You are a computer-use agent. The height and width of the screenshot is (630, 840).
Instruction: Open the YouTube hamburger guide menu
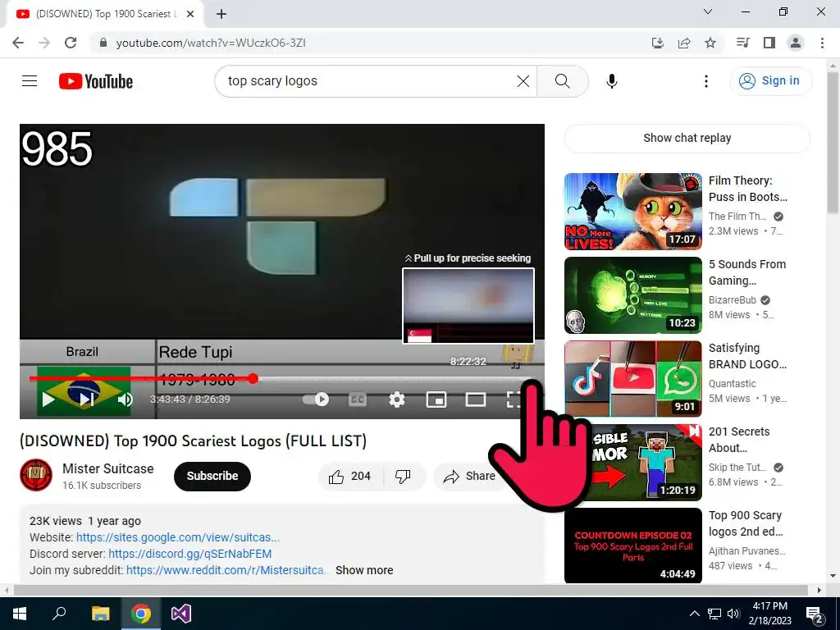[30, 81]
